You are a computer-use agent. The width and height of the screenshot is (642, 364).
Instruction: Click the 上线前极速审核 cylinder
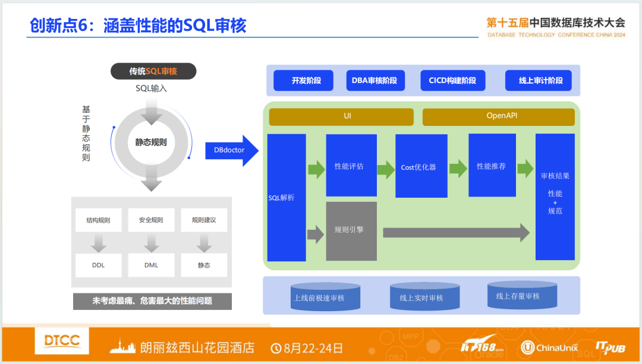(x=326, y=296)
